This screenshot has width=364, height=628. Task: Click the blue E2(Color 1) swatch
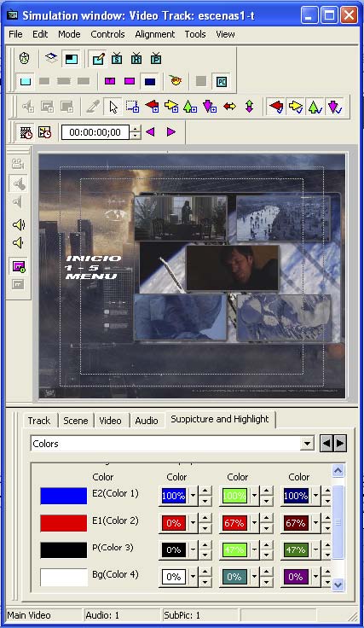(64, 496)
